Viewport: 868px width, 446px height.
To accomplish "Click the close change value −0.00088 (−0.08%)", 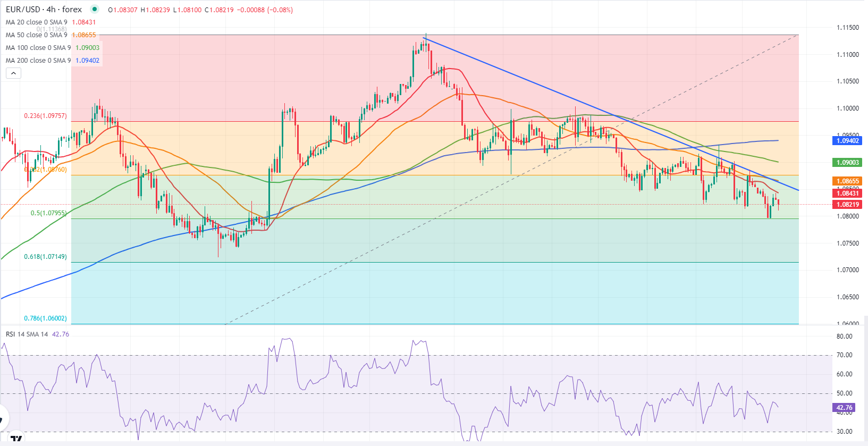I will 266,10.
